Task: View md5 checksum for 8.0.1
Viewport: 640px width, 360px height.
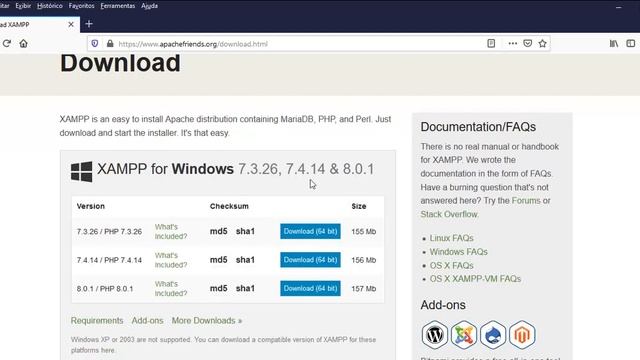Action: 218,289
